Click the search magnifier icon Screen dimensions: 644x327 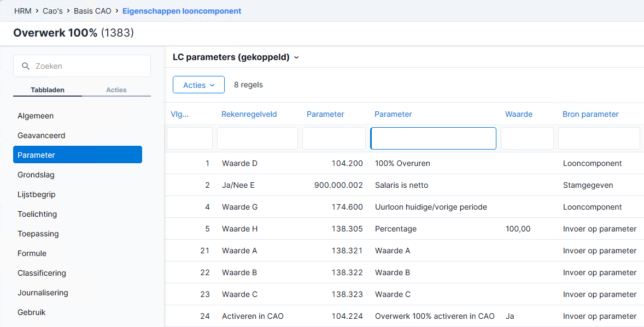point(26,66)
